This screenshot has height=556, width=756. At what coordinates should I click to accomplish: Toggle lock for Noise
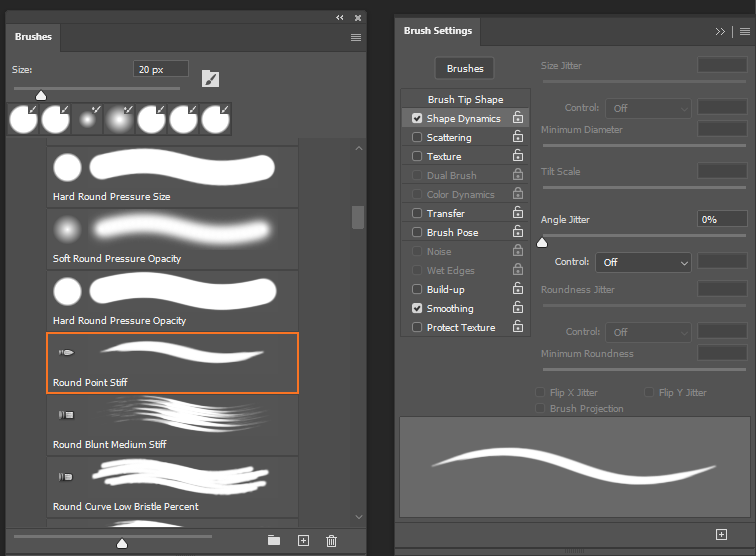coord(518,250)
